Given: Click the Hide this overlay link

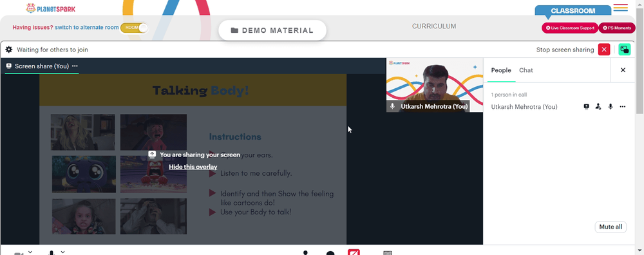Looking at the screenshot, I should pos(193,167).
